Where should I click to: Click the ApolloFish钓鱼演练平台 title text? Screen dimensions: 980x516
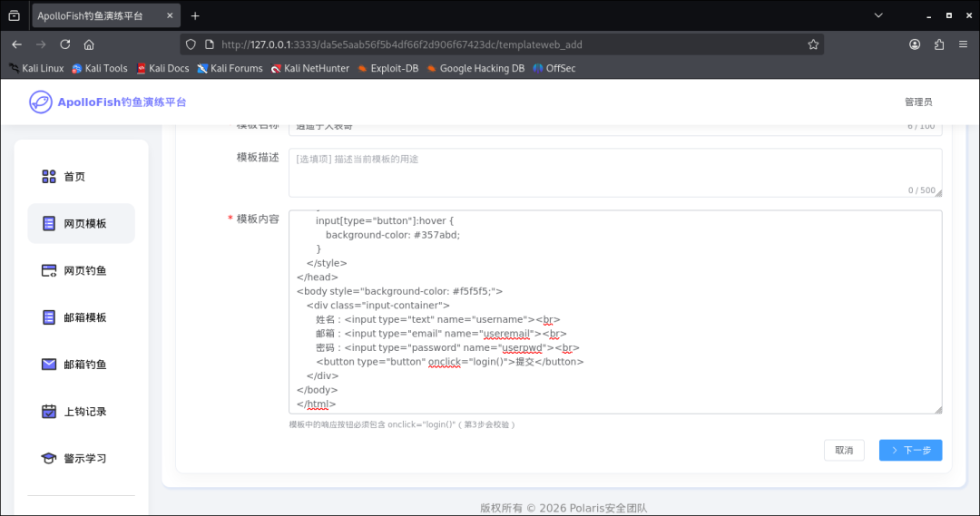coord(122,102)
